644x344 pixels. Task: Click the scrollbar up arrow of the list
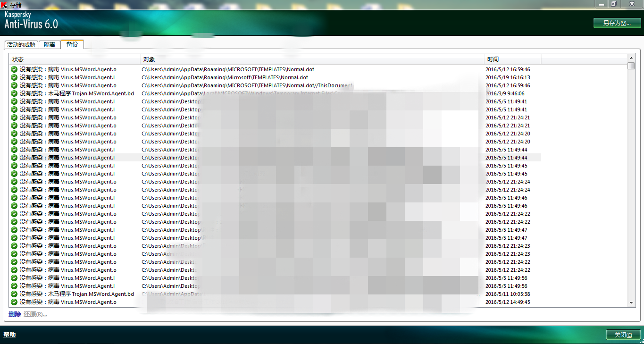pyautogui.click(x=631, y=58)
